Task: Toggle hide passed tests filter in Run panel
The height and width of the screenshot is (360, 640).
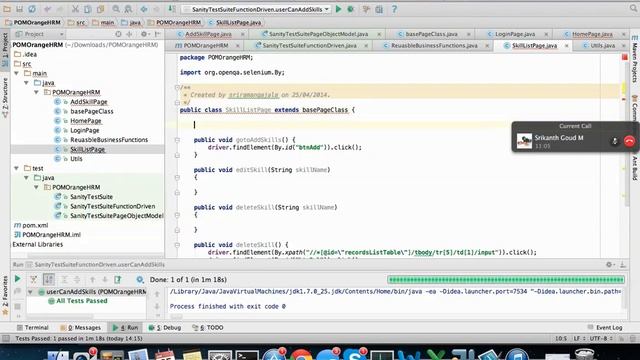Action: (33, 280)
